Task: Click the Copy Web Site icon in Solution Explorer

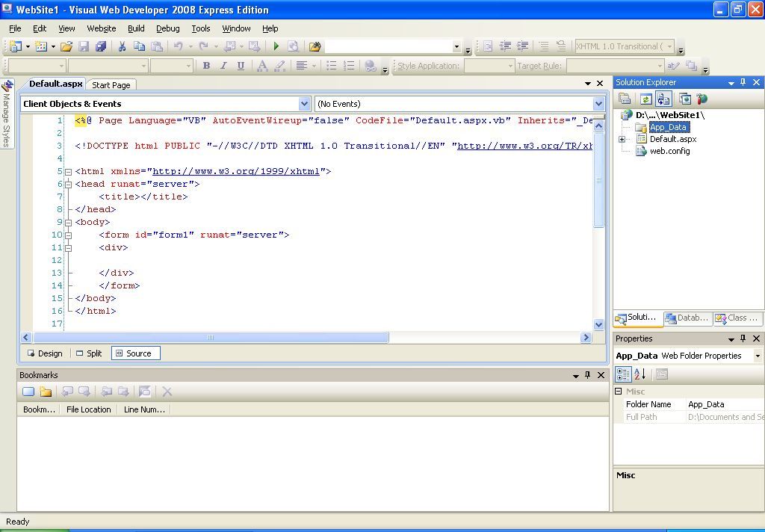Action: click(685, 99)
